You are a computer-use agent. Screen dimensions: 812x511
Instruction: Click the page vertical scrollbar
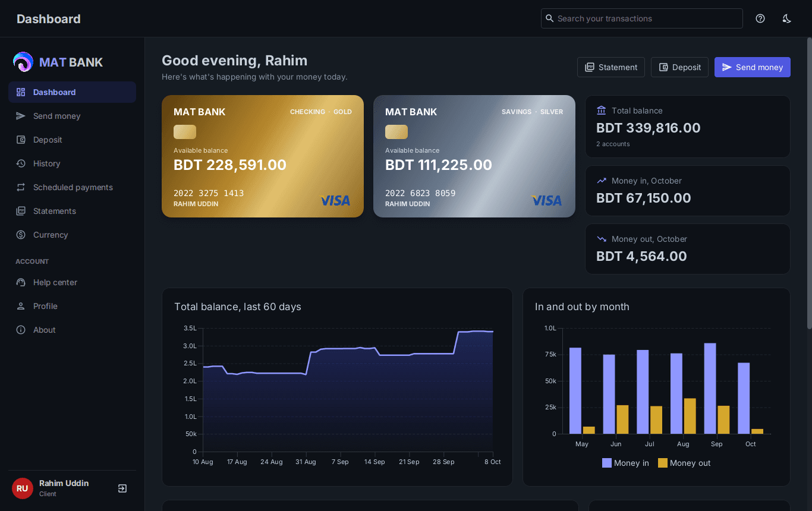(809, 183)
